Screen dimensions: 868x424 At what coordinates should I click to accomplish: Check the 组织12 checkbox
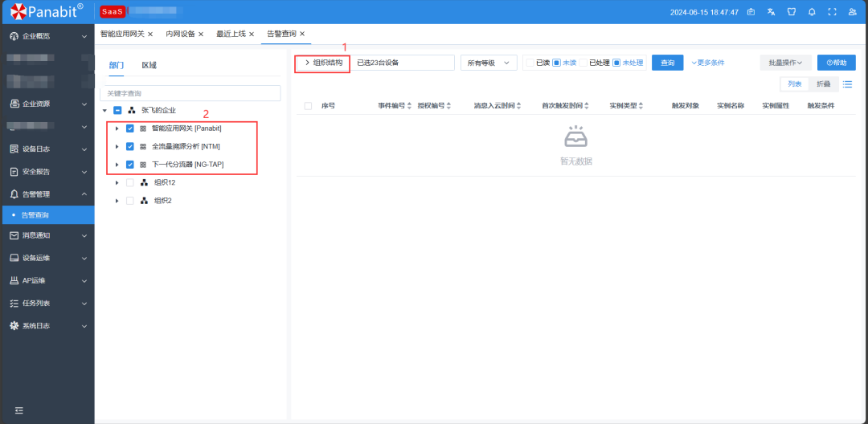pos(130,182)
